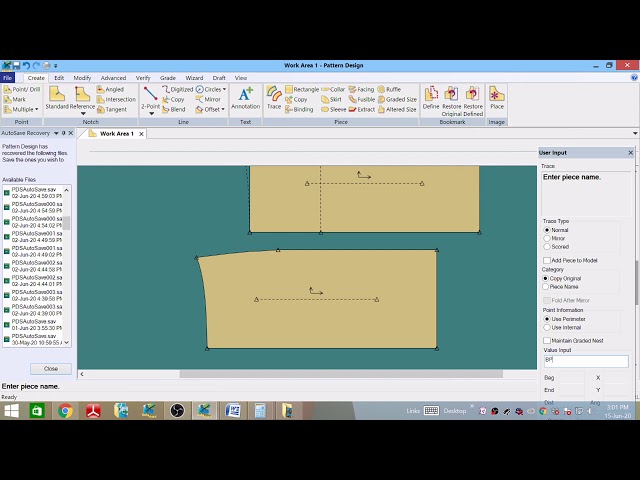The image size is (640, 480).
Task: Select the Altered Size tool
Action: 397,109
